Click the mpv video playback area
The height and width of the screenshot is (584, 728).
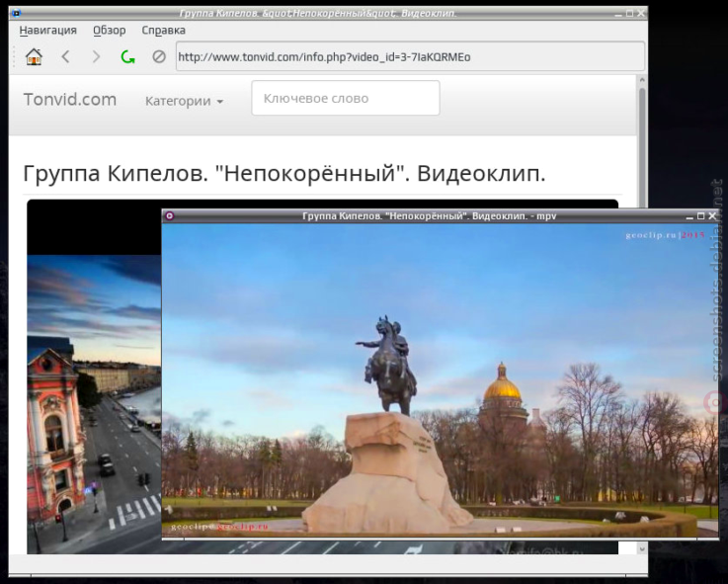[440, 381]
